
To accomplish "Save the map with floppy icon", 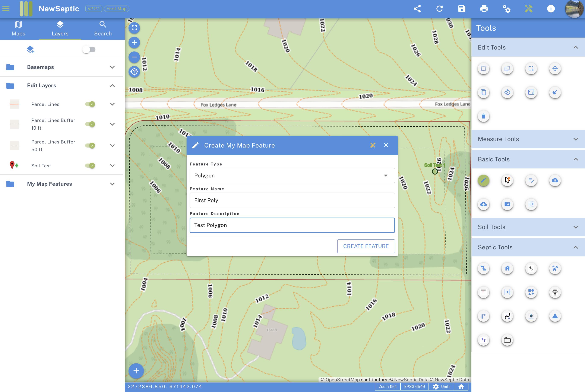I will pyautogui.click(x=462, y=9).
